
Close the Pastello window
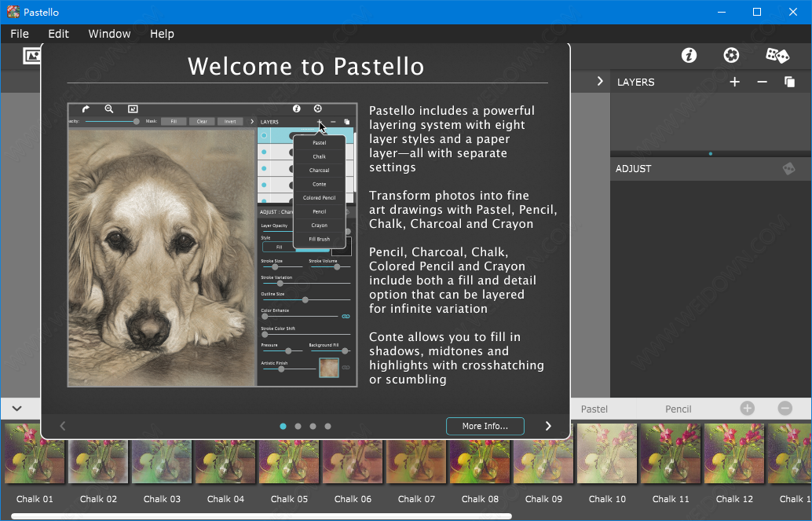pyautogui.click(x=793, y=12)
